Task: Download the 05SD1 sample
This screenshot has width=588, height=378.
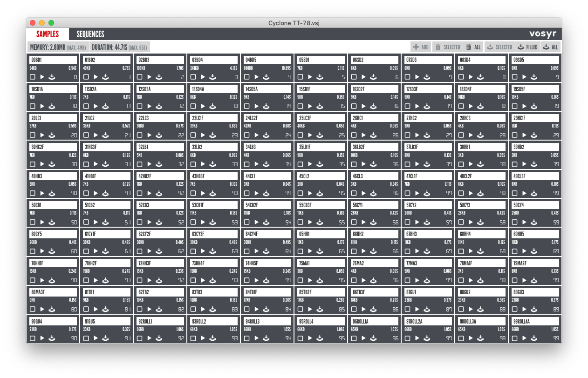Action: [320, 77]
